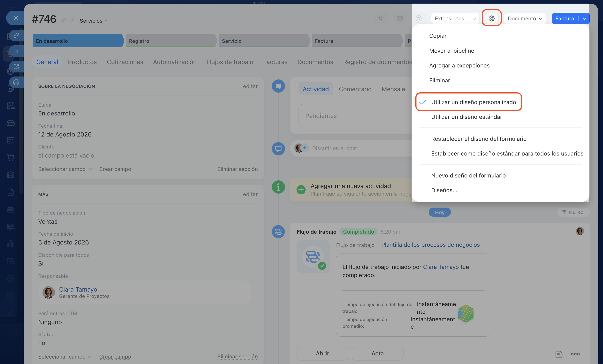Expand the Extensiones dropdown arrow
Screen dimensions: 603x364
pos(474,19)
